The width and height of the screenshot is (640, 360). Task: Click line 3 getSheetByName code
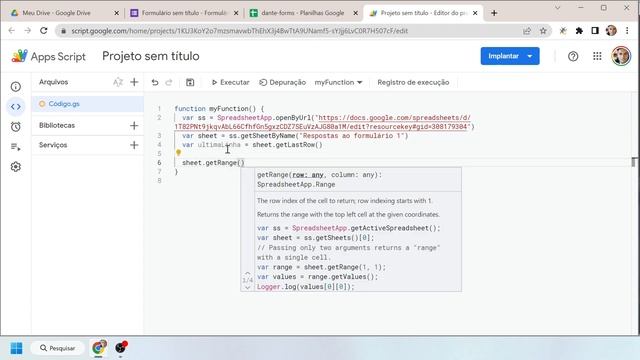295,136
